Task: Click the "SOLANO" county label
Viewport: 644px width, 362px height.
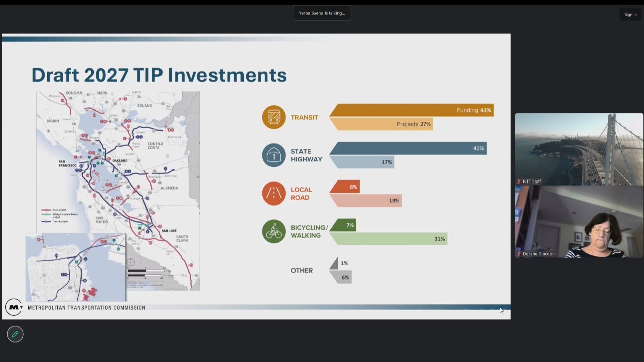Action: tap(145, 106)
